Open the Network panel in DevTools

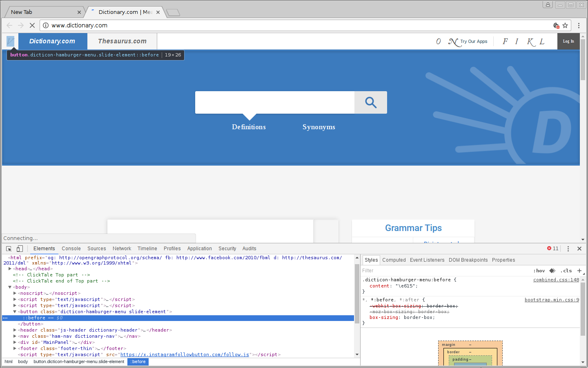[122, 249]
